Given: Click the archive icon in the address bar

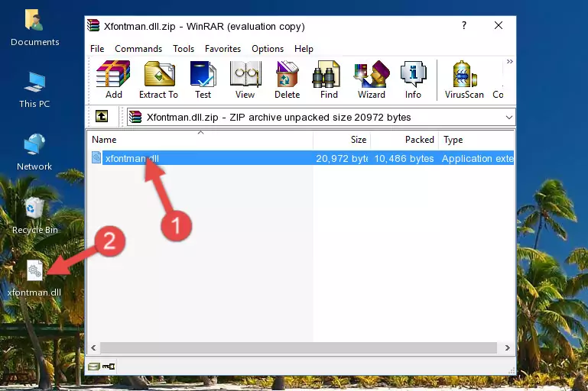Looking at the screenshot, I should click(135, 118).
